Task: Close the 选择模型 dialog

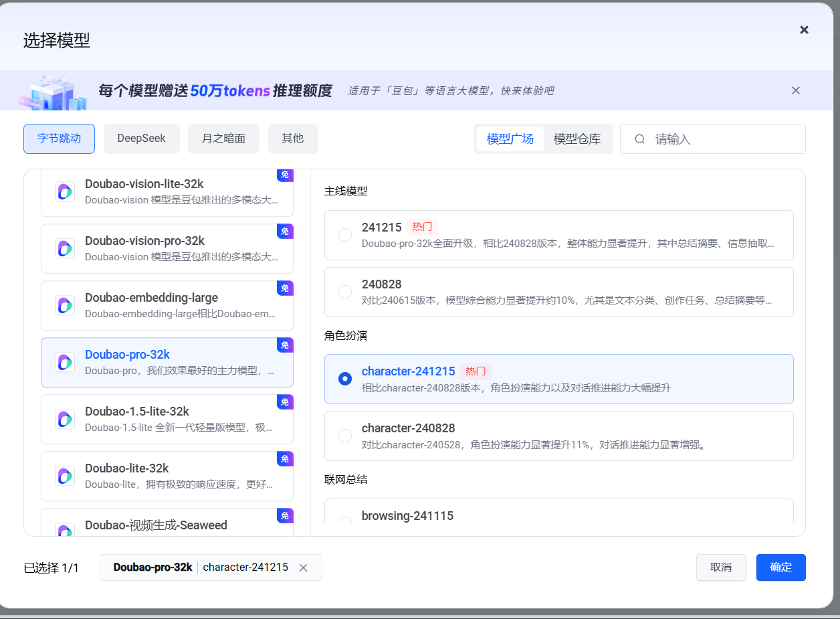Action: pyautogui.click(x=805, y=29)
